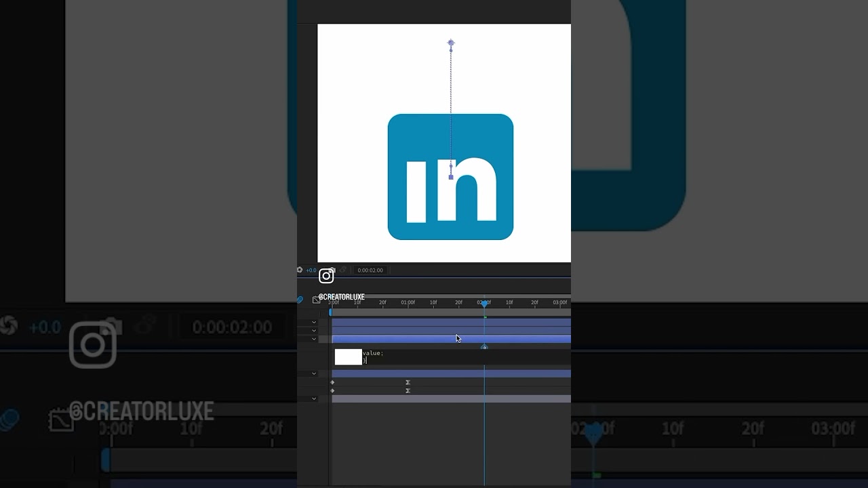Open the dropdown chevron of the highlighted layer row
This screenshot has width=868, height=488.
click(x=314, y=339)
